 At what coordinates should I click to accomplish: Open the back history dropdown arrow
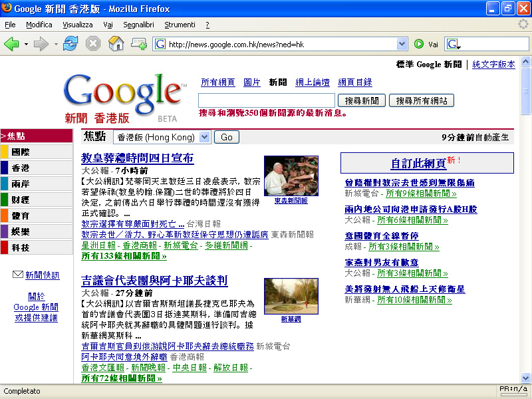point(26,44)
